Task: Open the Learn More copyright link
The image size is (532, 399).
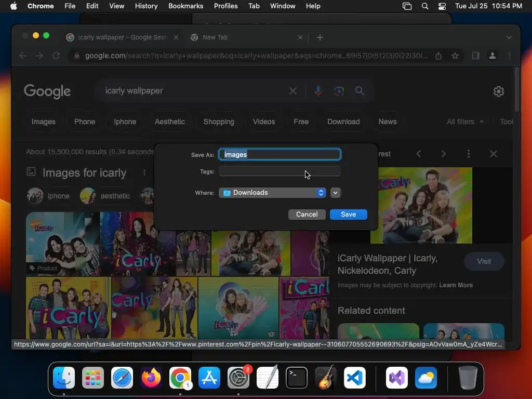Action: tap(456, 285)
